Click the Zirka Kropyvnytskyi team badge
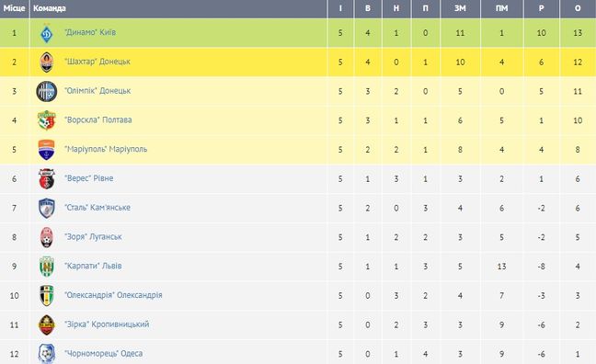 point(47,324)
